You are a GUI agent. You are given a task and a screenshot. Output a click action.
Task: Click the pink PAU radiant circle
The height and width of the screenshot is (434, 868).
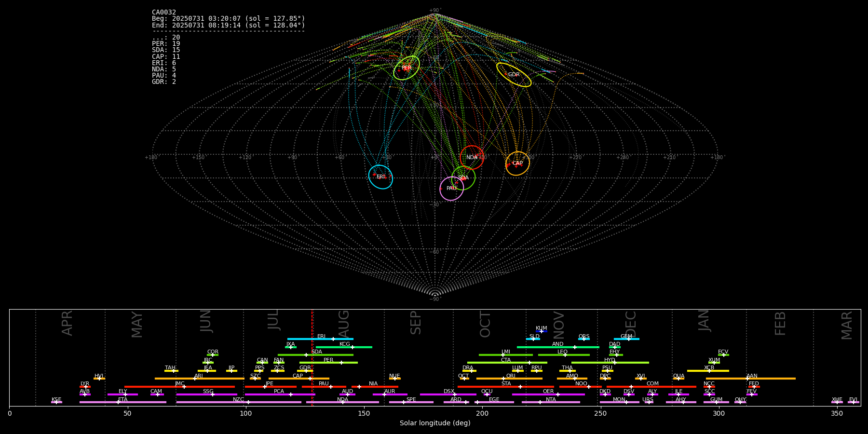(452, 189)
